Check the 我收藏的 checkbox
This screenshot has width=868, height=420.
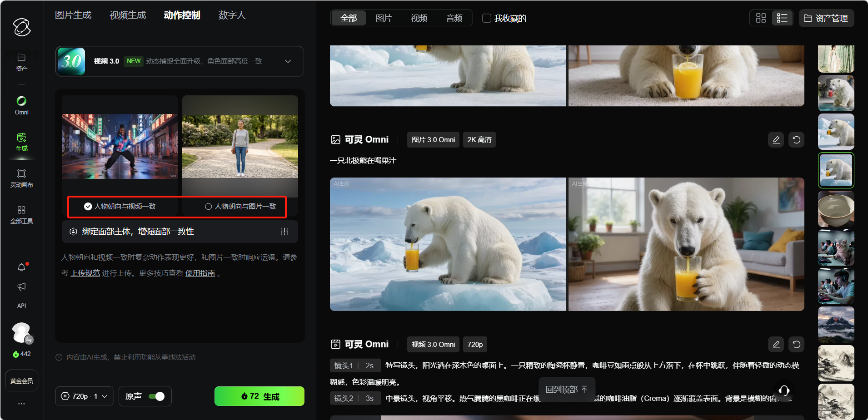click(x=487, y=18)
